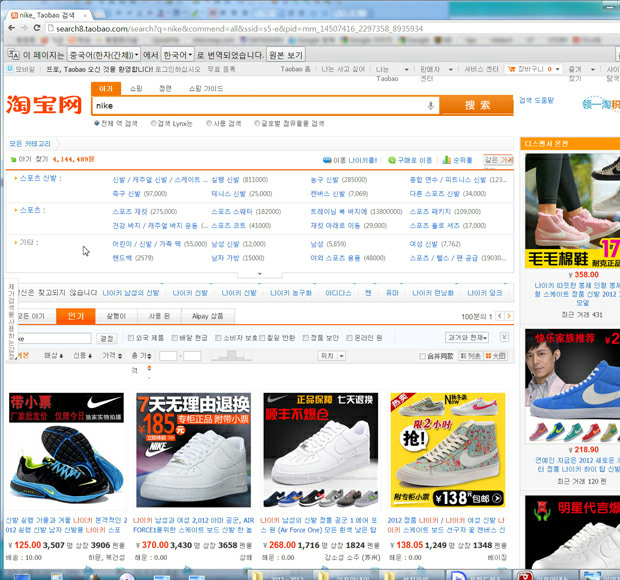This screenshot has width=620, height=580.
Task: Open the floral ¥138 shoe thumbnail
Action: click(x=448, y=450)
